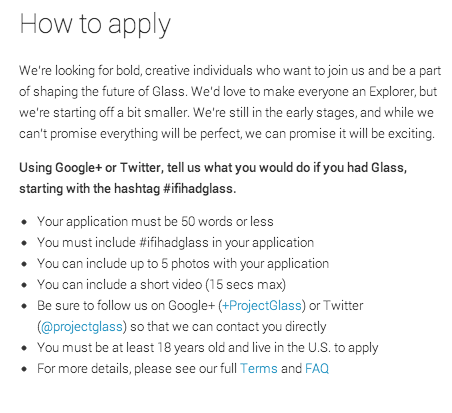Click the paragraph line beginning "We're looking for bold"
Viewport: 452px width, 413px height.
[230, 71]
